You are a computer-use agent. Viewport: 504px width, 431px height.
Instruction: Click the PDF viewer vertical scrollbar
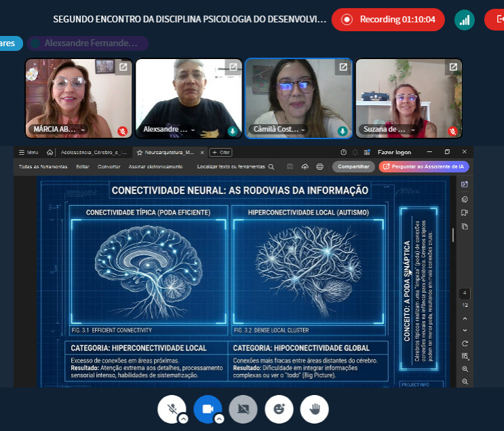(x=452, y=234)
